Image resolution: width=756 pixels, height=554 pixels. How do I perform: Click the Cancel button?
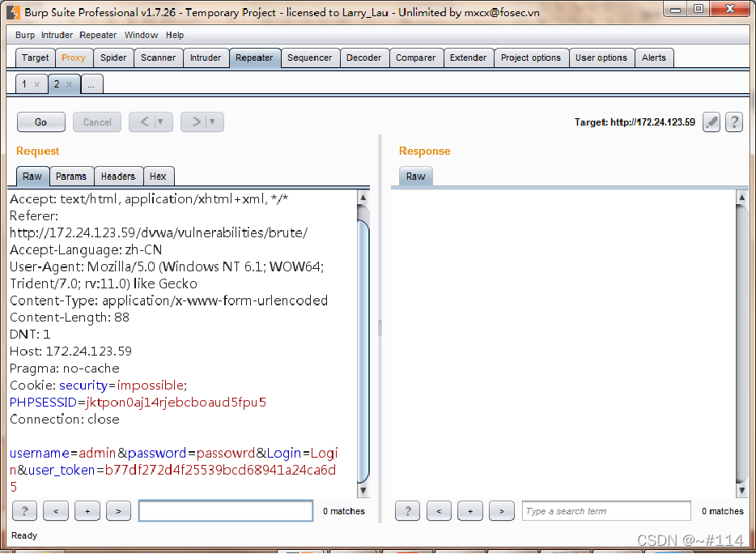(97, 122)
